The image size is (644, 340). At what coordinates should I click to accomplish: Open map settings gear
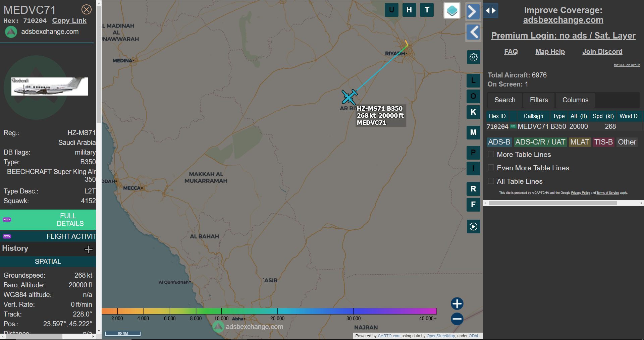[474, 57]
